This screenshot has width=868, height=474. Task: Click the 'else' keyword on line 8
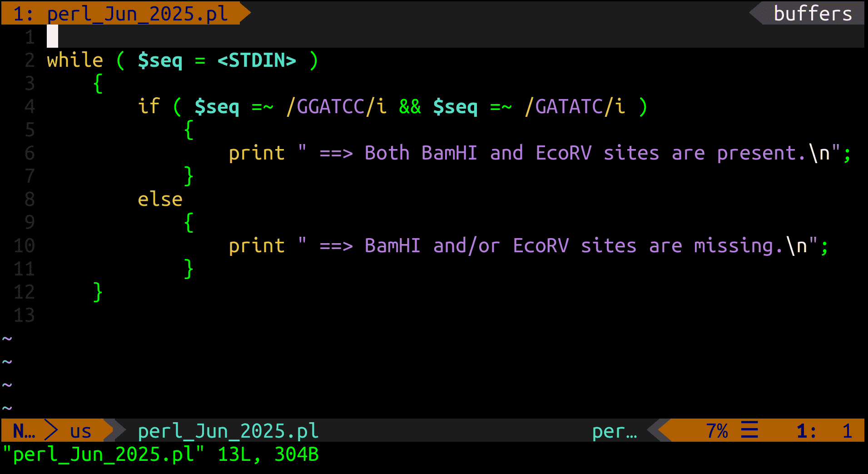160,199
